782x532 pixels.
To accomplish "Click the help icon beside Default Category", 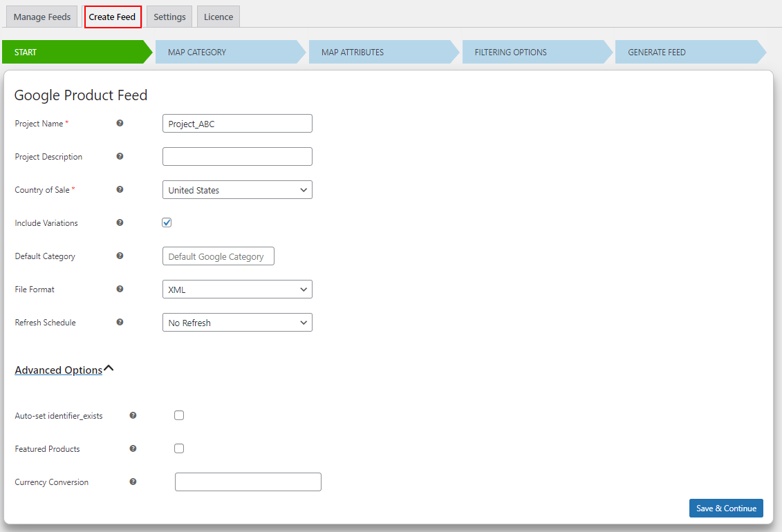I will click(x=120, y=256).
